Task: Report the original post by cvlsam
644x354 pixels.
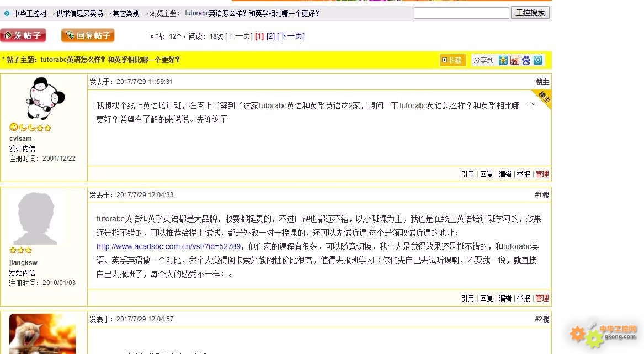Action: pos(523,175)
